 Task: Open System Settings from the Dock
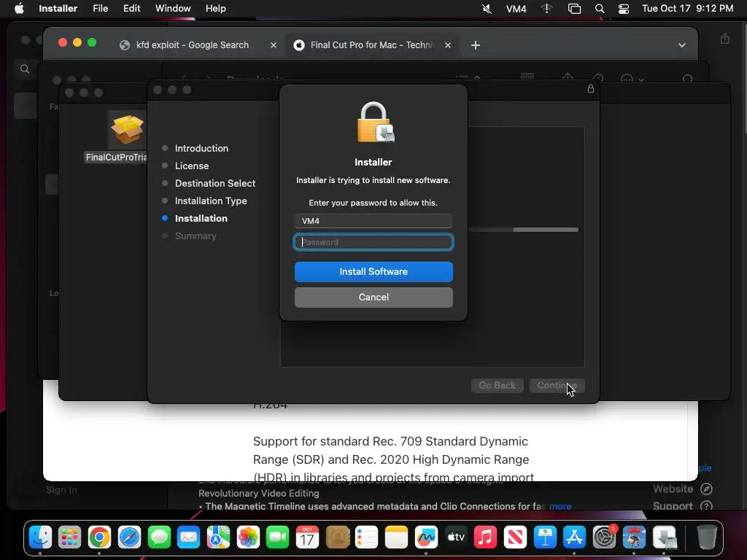[605, 537]
